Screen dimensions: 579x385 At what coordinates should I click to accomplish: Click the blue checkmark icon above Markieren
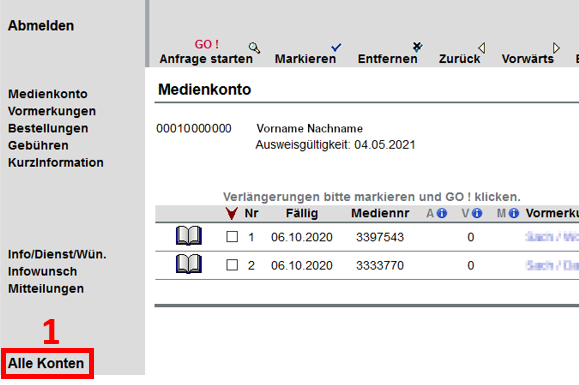pyautogui.click(x=336, y=47)
